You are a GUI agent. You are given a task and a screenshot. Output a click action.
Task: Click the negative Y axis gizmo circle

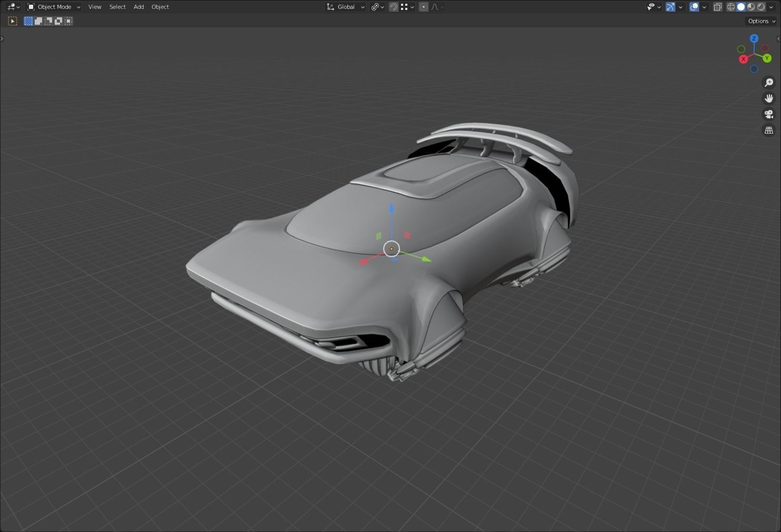[741, 49]
